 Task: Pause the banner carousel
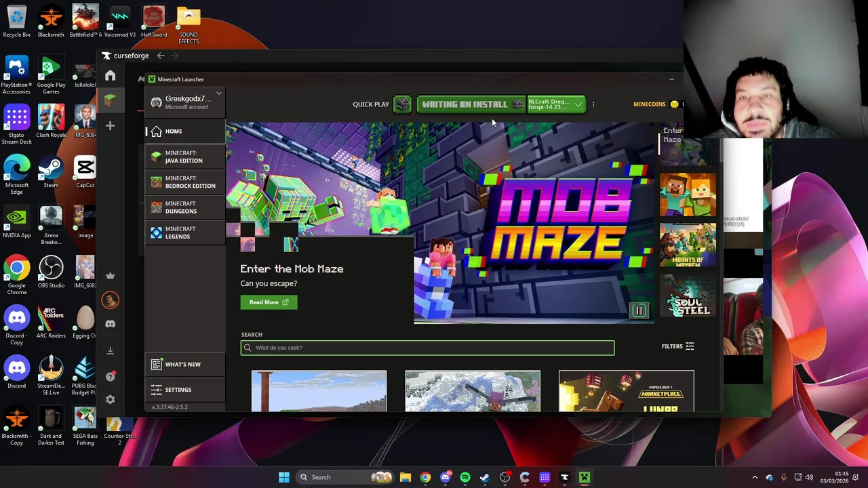(639, 310)
